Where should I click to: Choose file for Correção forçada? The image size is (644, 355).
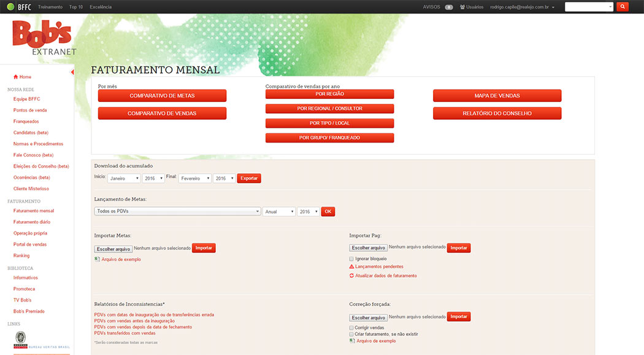pos(369,318)
